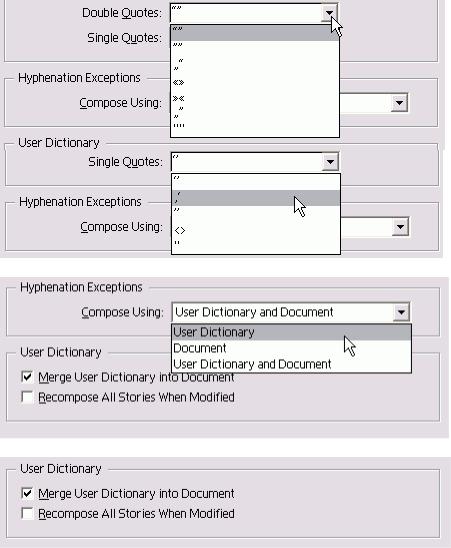
Task: Enable Recompose All Stories below the open list
Action: pyautogui.click(x=27, y=397)
